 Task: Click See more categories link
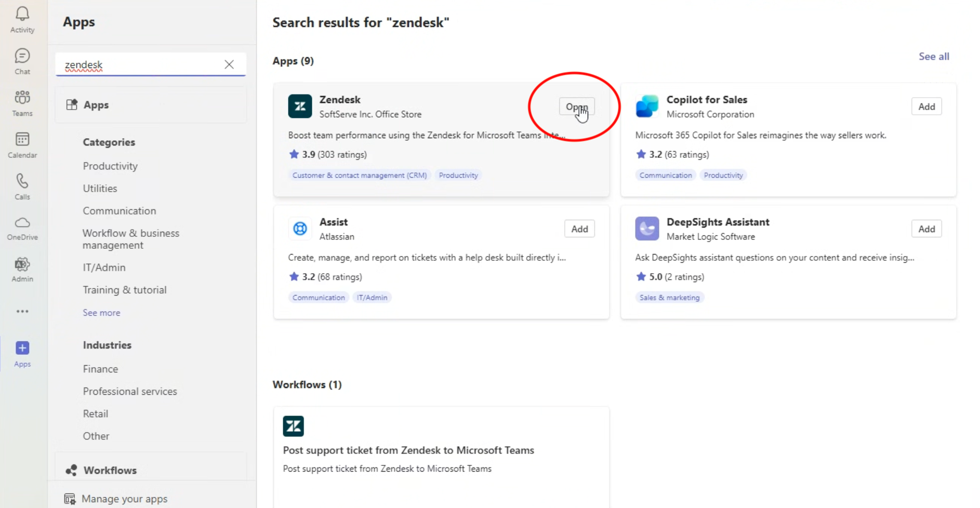pyautogui.click(x=101, y=313)
